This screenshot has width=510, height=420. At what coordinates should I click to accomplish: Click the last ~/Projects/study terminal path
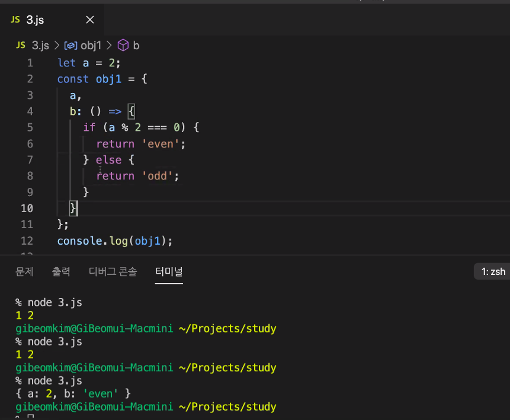coord(227,406)
